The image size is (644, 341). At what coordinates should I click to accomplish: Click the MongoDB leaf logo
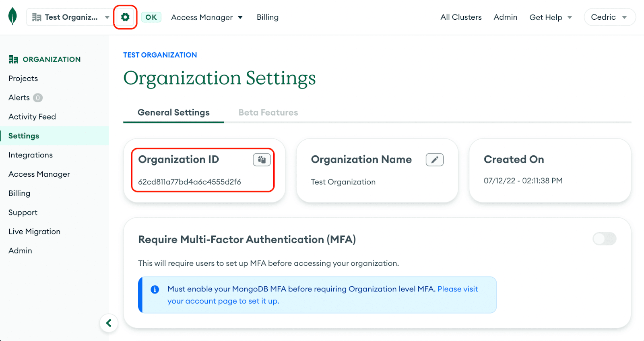click(x=12, y=17)
